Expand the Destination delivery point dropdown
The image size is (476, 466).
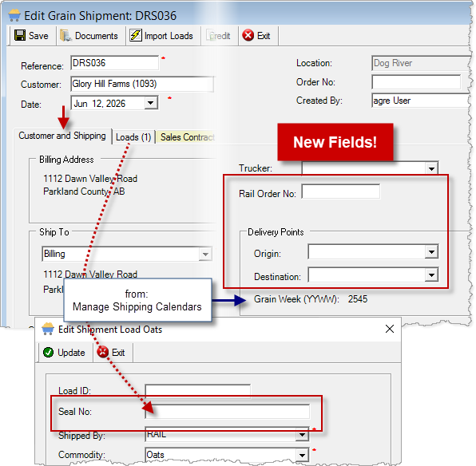(x=431, y=274)
